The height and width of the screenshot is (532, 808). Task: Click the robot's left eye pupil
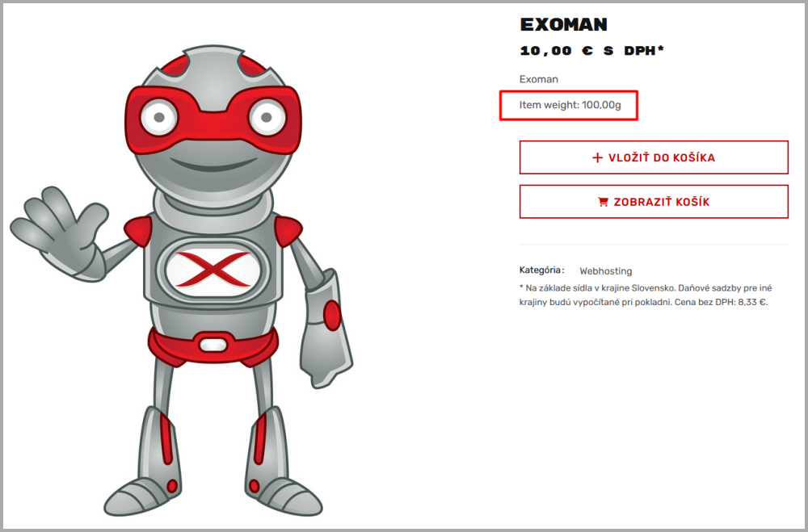[159, 117]
